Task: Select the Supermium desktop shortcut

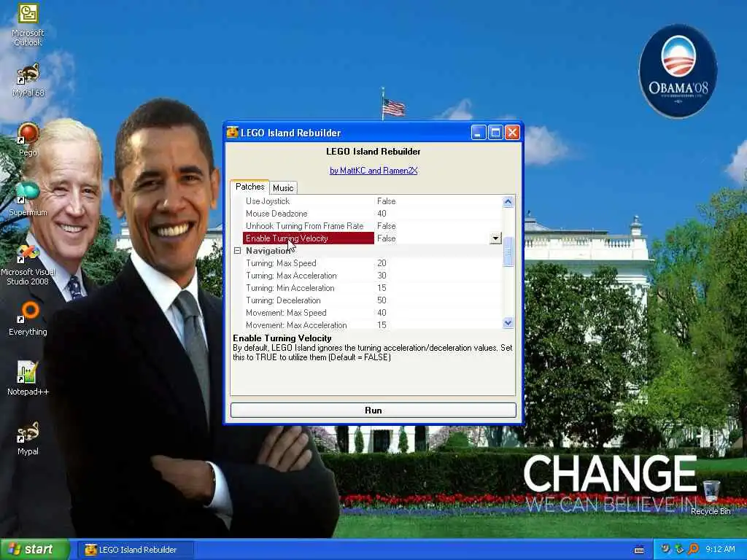Action: 28,198
